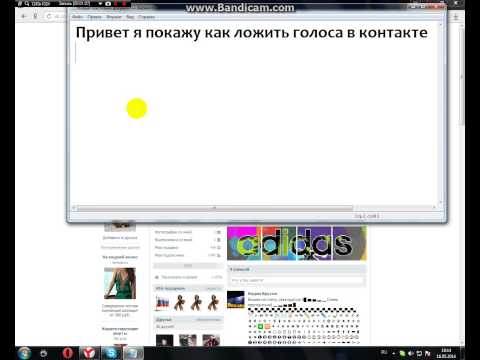Click the browser page vertical scrollbar

462,75
